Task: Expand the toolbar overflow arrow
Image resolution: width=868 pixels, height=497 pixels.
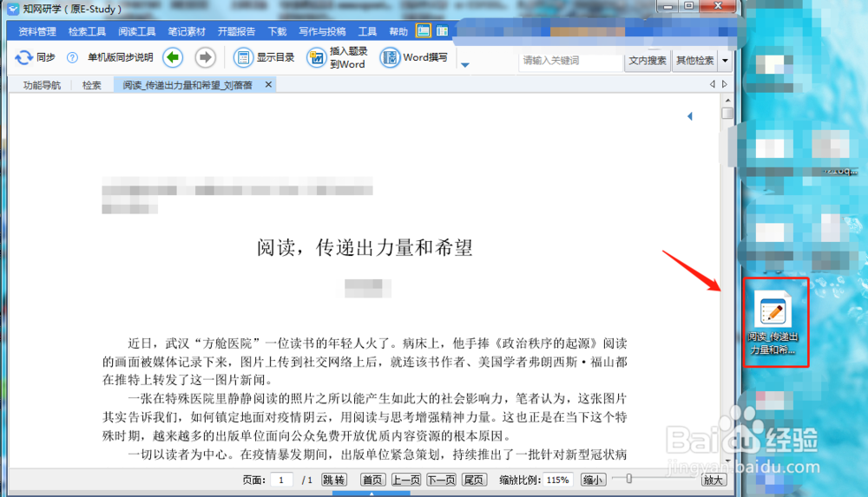Action: pos(465,65)
